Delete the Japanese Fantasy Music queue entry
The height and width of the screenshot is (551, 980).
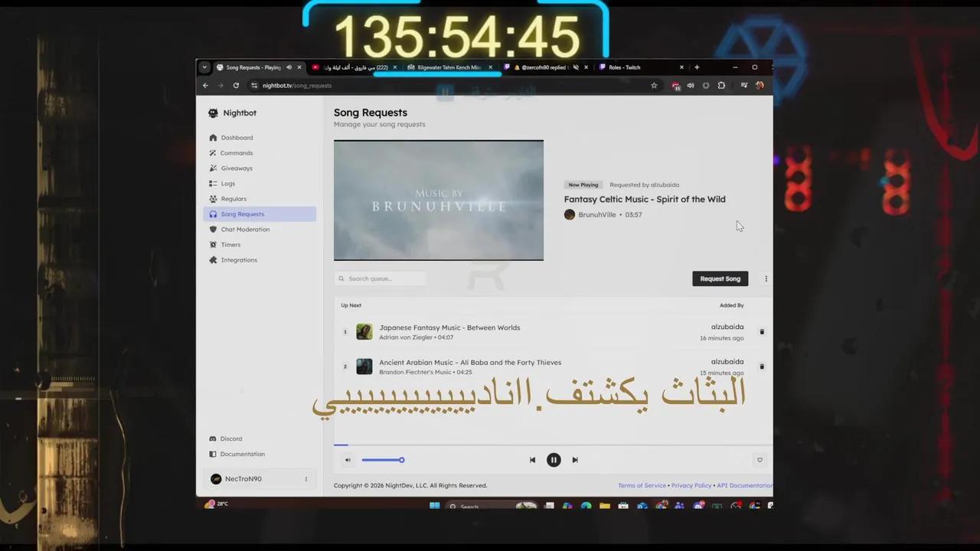point(762,332)
